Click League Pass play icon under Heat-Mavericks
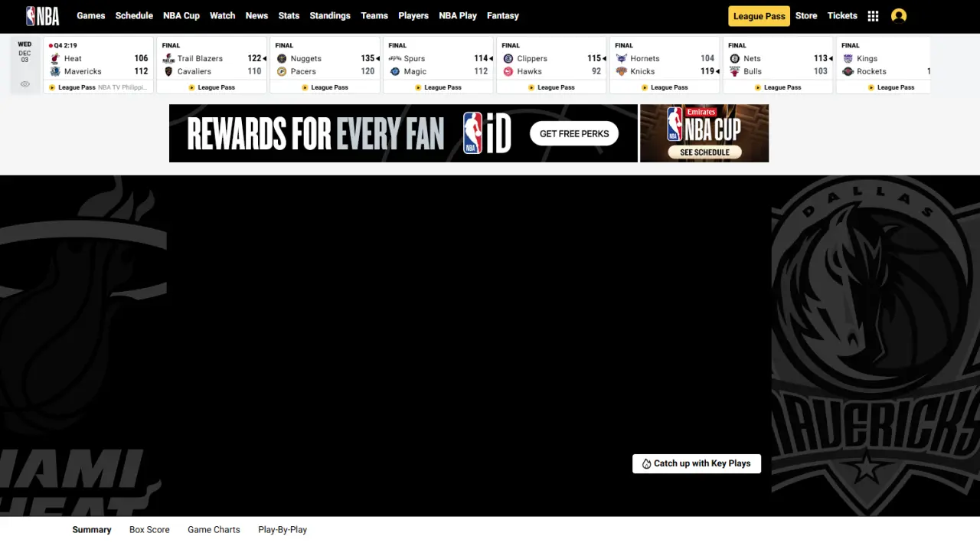980x543 pixels. (52, 87)
